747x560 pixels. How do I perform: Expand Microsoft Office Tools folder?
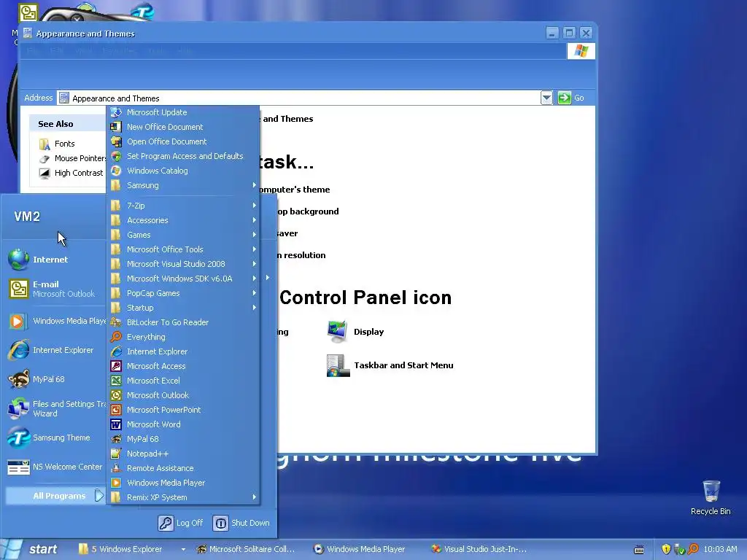point(183,249)
